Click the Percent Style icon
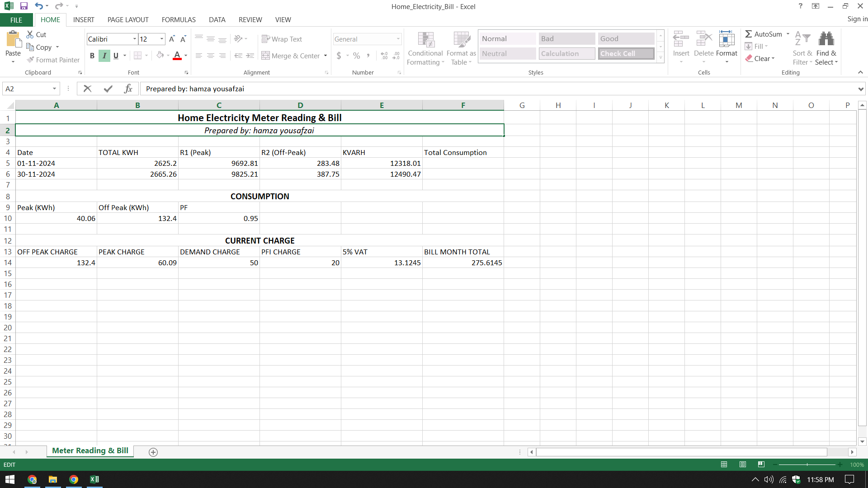The height and width of the screenshot is (488, 868). click(357, 56)
